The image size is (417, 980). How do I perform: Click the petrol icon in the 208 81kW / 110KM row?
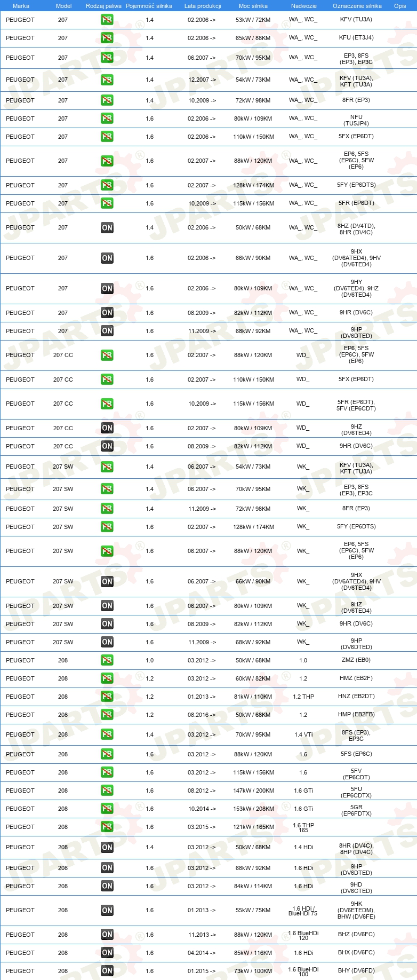click(107, 697)
